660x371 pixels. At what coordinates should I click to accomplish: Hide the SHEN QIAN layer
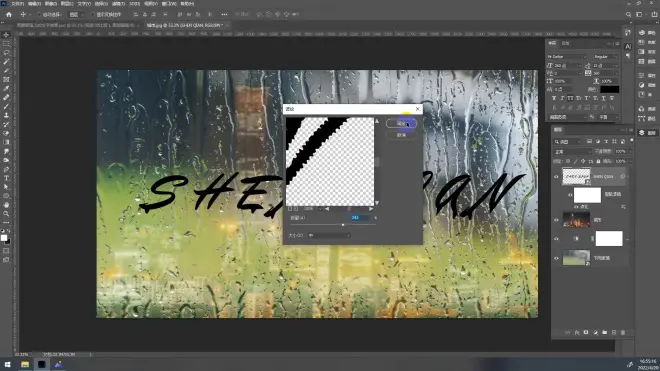tap(556, 177)
